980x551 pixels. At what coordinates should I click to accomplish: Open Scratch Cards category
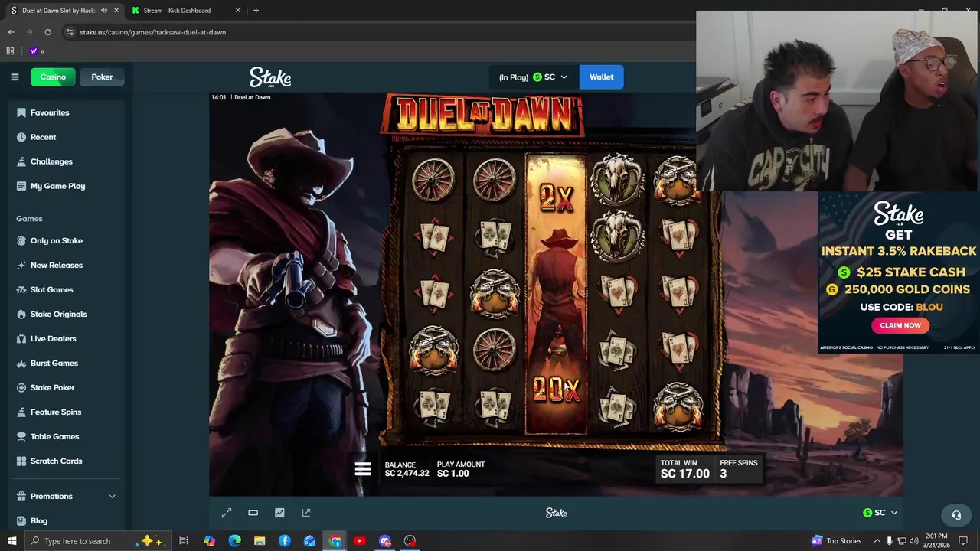[x=56, y=461]
